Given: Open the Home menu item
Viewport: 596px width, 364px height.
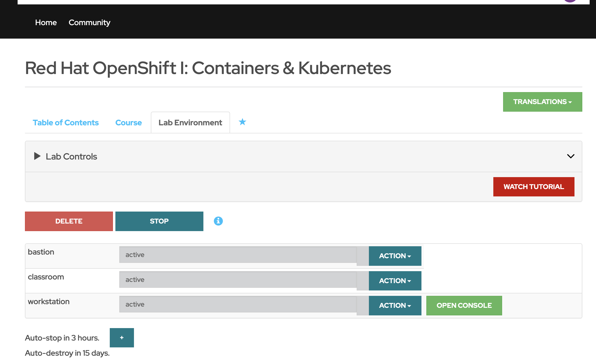Looking at the screenshot, I should [46, 22].
